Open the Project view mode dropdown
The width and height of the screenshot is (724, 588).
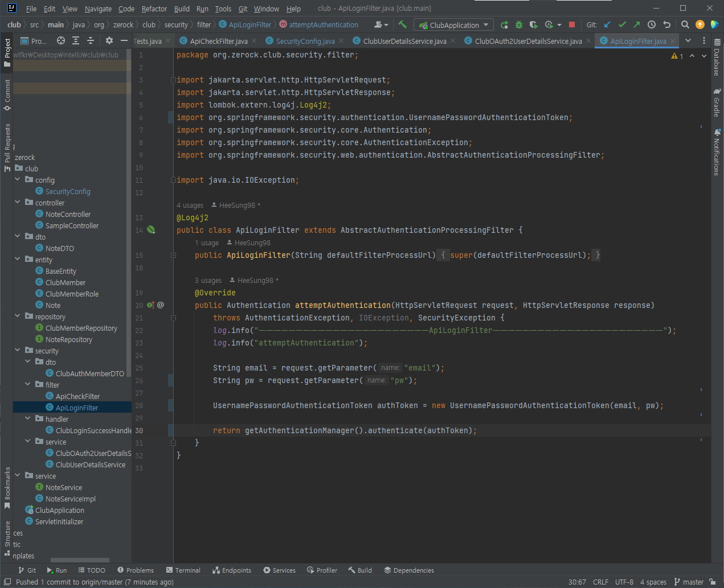coord(34,41)
